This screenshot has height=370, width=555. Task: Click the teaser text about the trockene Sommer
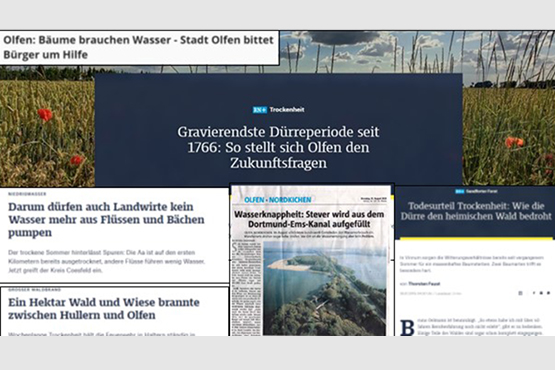click(x=107, y=261)
